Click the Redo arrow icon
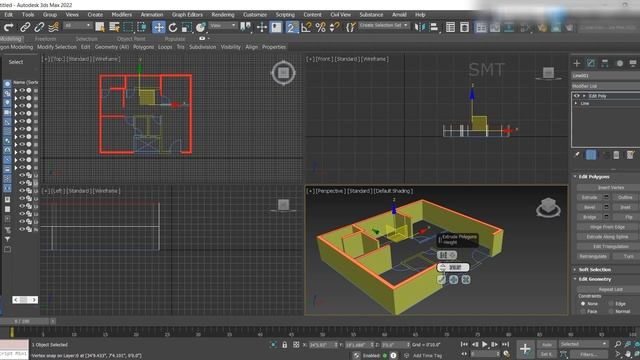The width and height of the screenshot is (640, 360). (9, 27)
